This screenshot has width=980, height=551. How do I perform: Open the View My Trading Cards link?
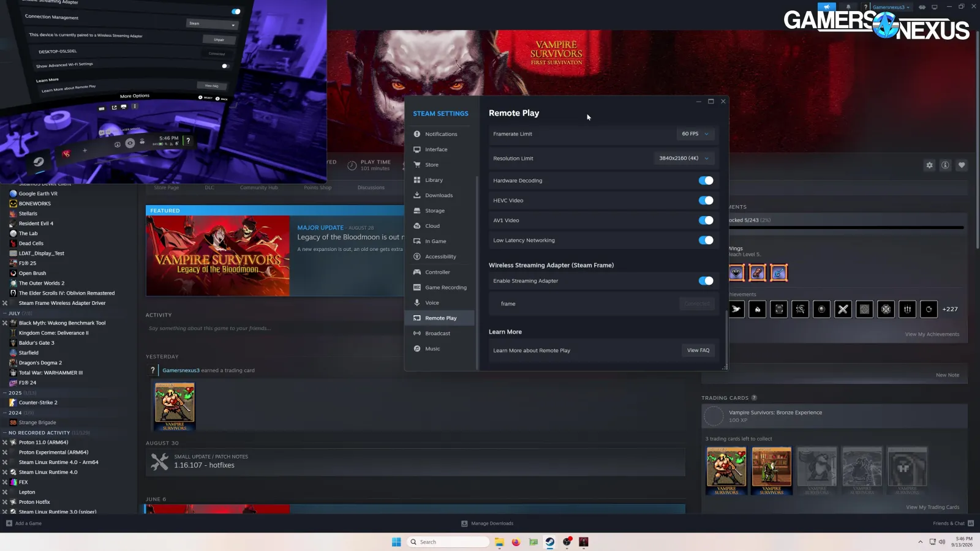pyautogui.click(x=932, y=507)
